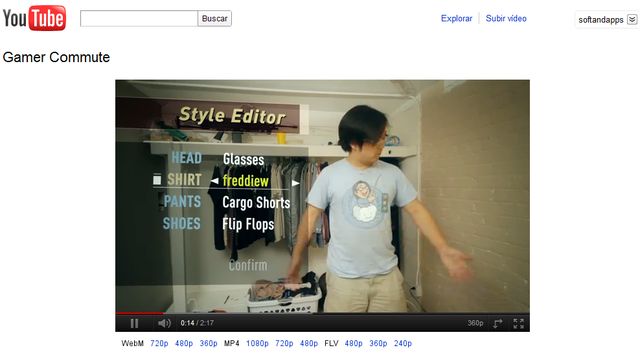The height and width of the screenshot is (361, 640).
Task: Open the YouTube home logo
Action: tap(34, 18)
